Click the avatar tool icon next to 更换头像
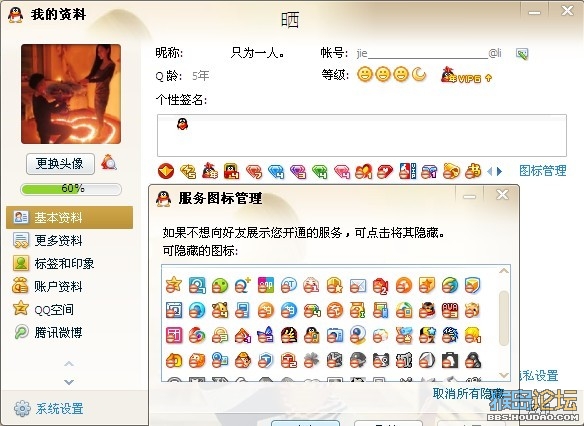584x426 pixels. coord(108,162)
